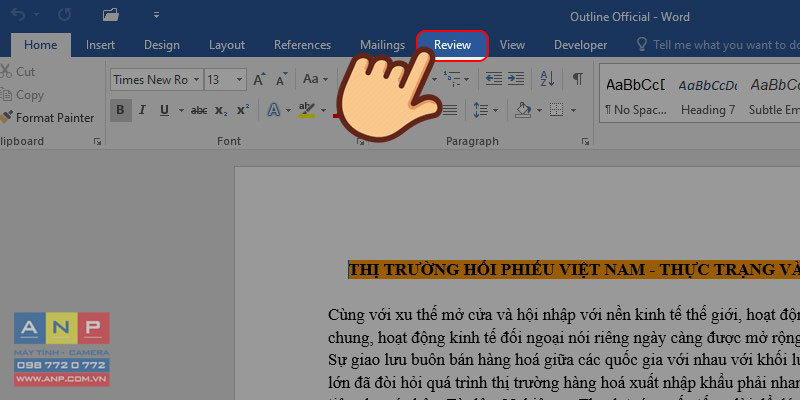Toggle Strikethrough formatting
Viewport: 800px width, 400px height.
click(199, 110)
